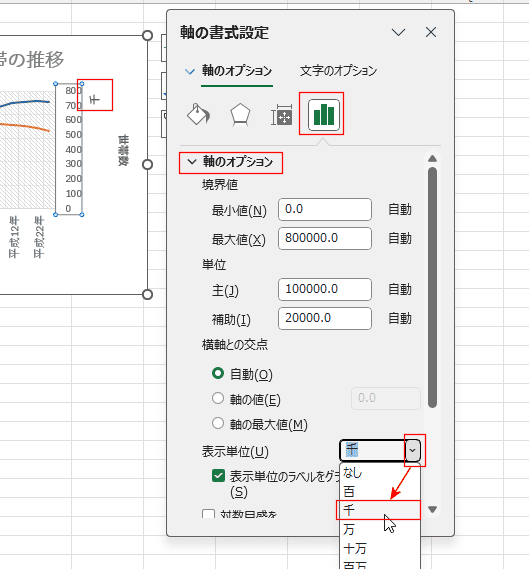Select the Axis Options bar chart icon
The image size is (529, 569).
tap(324, 115)
